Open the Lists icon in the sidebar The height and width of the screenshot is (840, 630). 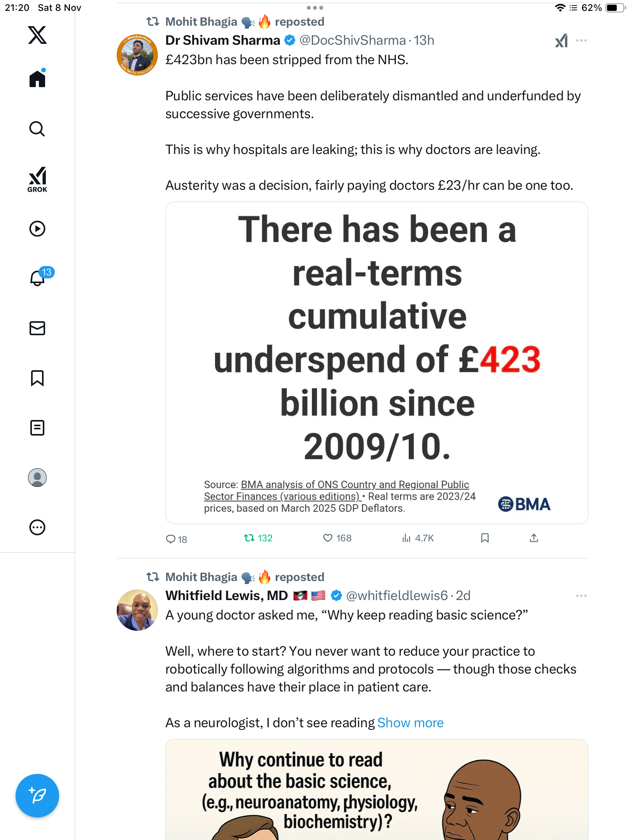[x=37, y=428]
